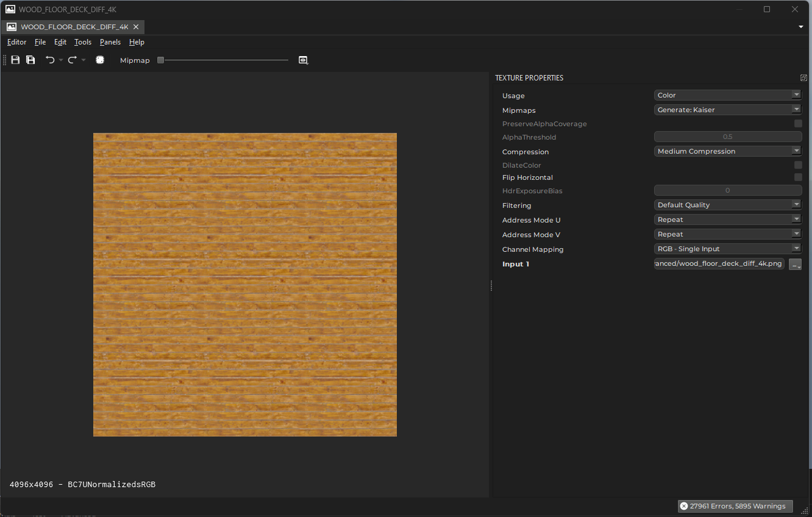Click the panel options icon above Texture Properties

(x=803, y=77)
